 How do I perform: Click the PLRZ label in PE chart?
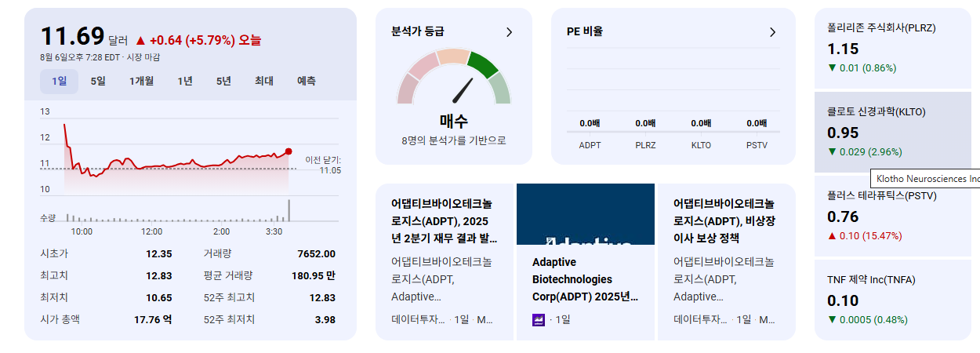[646, 145]
